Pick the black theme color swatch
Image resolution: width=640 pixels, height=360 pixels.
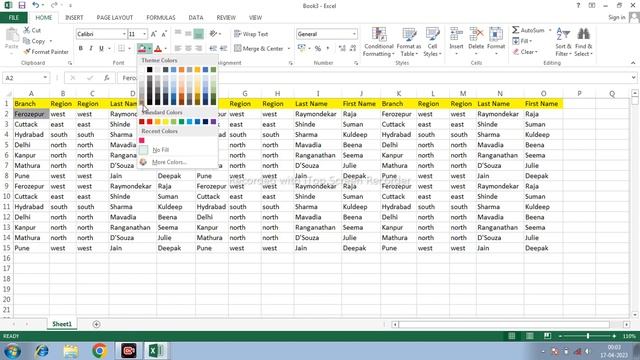tap(149, 70)
